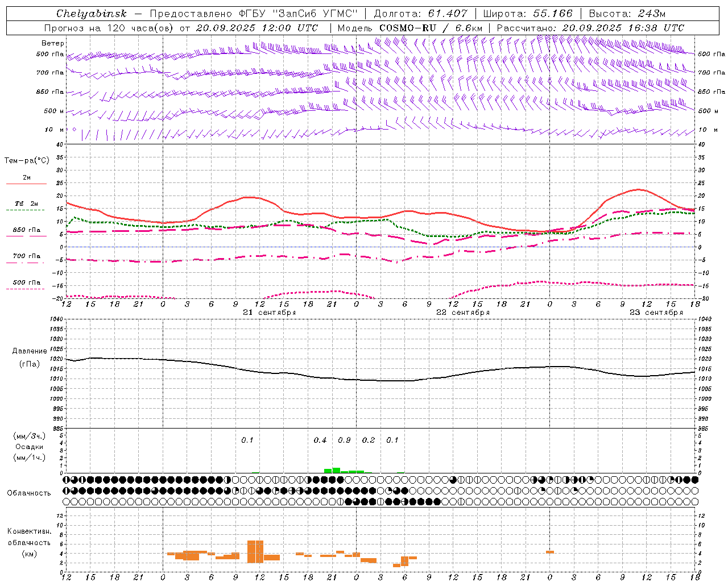
Task: Select the Td 2м dew point legend entry
Action: click(26, 203)
